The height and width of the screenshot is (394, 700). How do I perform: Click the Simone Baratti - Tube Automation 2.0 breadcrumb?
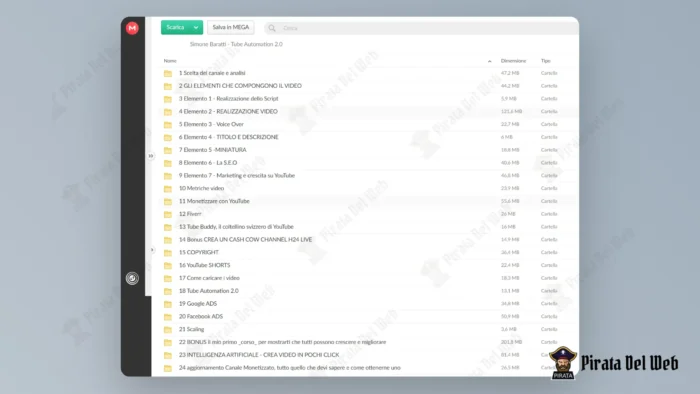coord(236,44)
